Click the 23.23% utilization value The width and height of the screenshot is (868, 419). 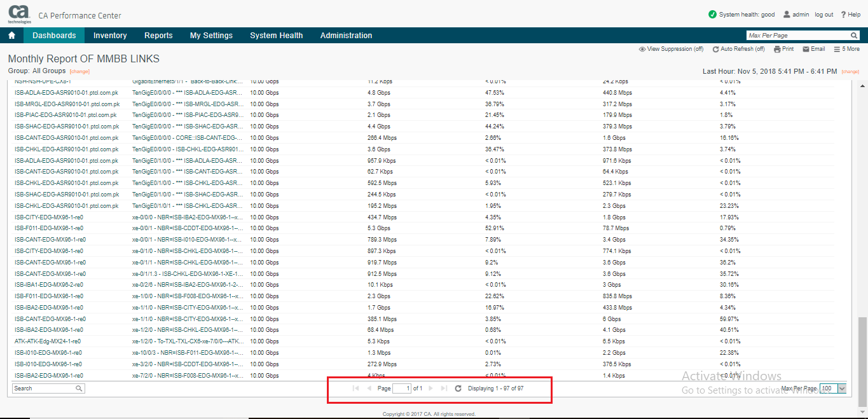click(x=729, y=206)
